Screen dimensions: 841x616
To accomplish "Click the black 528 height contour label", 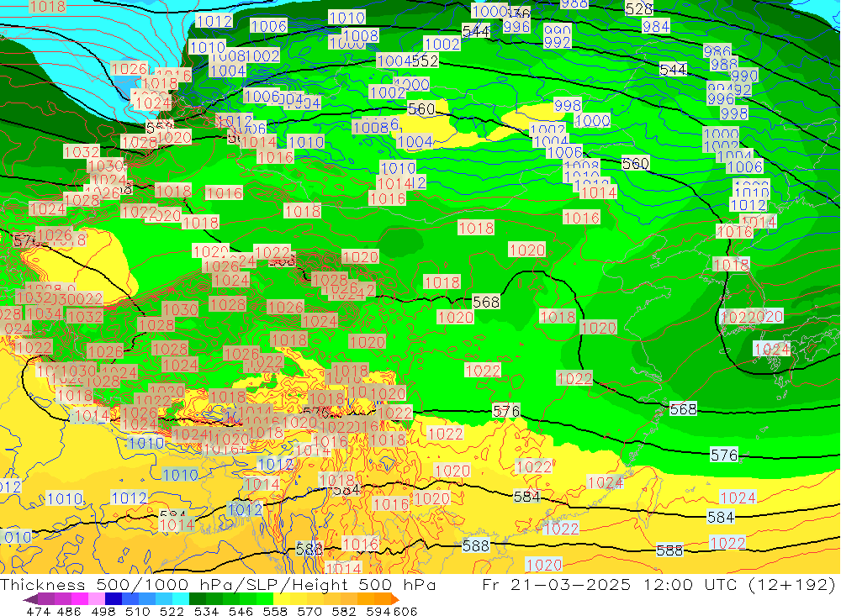I will coord(639,9).
